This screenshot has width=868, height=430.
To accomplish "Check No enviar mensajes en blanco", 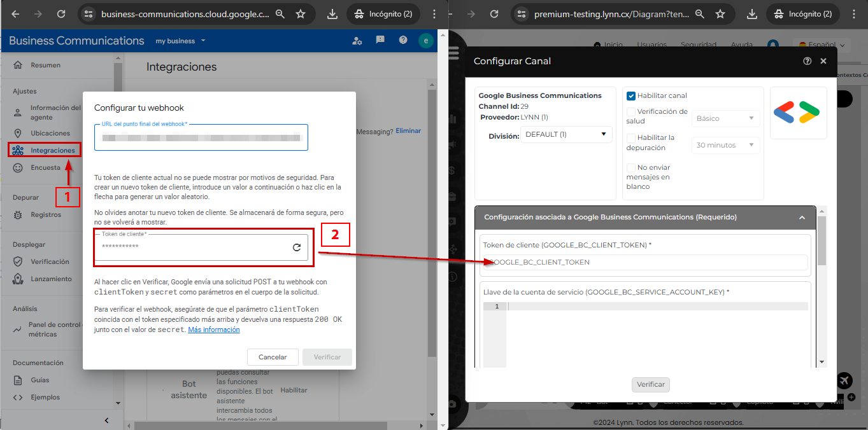I will click(631, 168).
